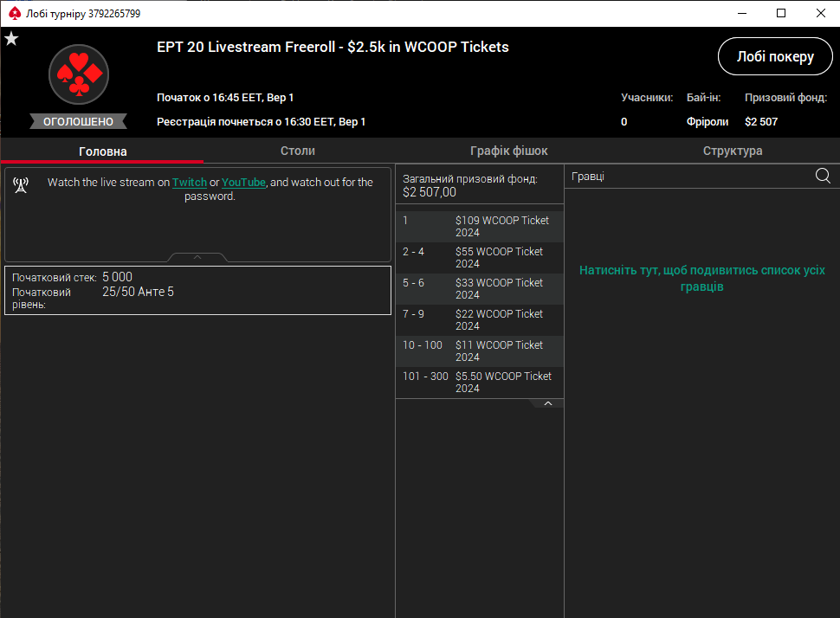840x618 pixels.
Task: Open the Графік фішок tab
Action: click(509, 151)
